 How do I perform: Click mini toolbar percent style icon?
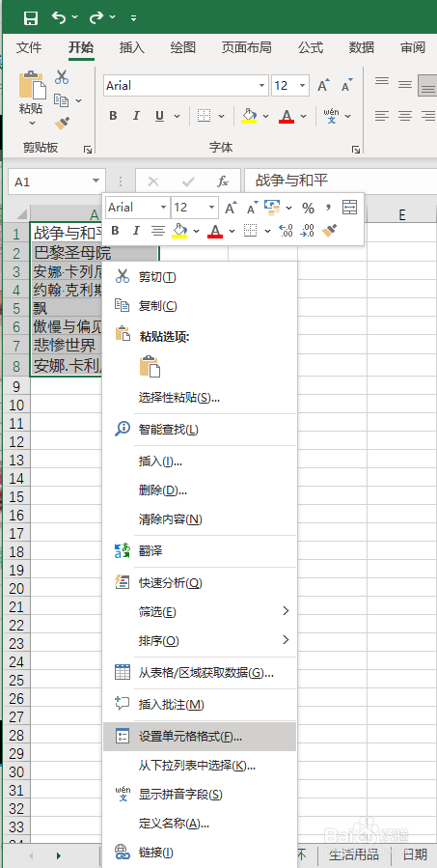point(308,209)
